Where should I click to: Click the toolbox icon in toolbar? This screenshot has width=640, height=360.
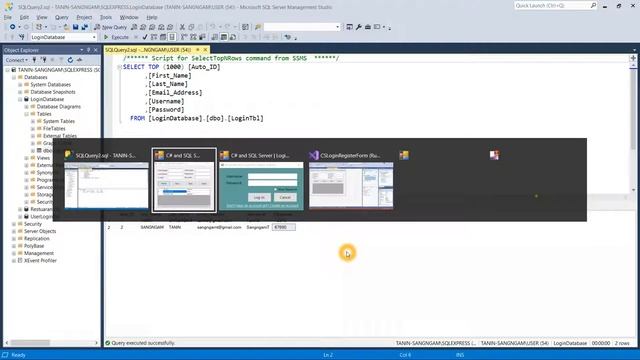(x=367, y=27)
